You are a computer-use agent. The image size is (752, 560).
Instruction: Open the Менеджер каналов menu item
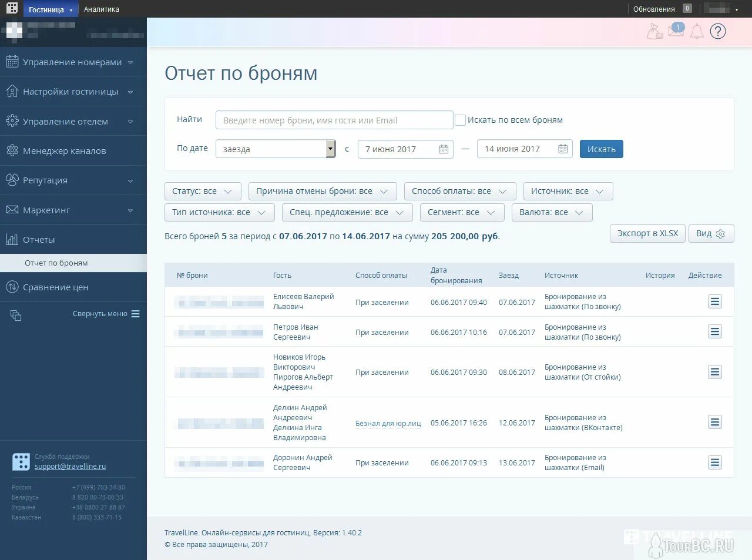pyautogui.click(x=73, y=150)
